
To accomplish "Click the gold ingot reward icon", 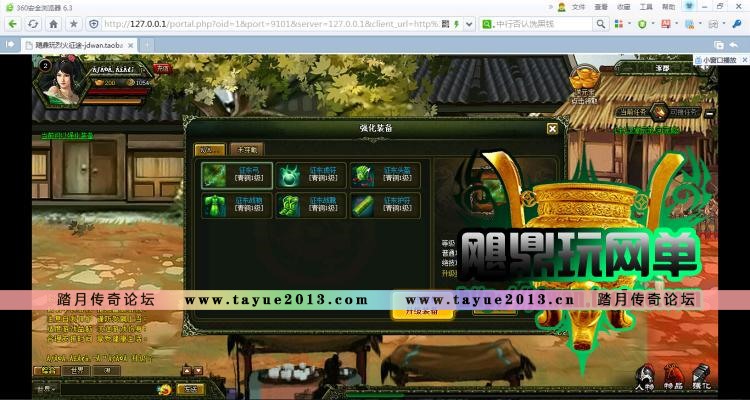I will coord(584,78).
